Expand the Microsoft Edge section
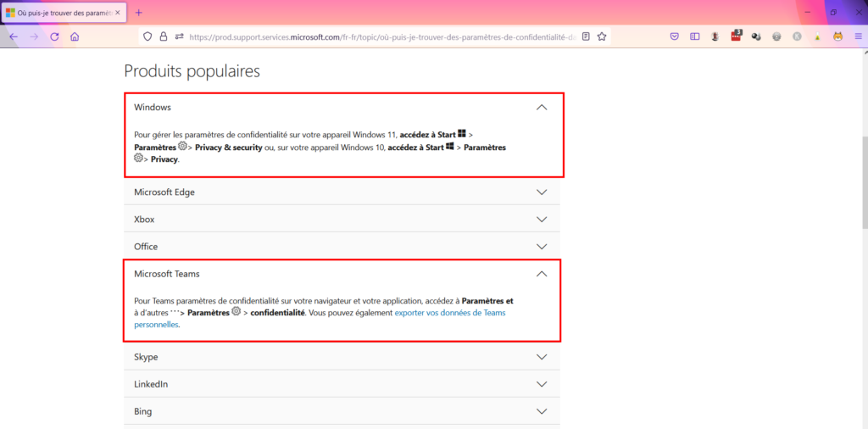 point(342,192)
